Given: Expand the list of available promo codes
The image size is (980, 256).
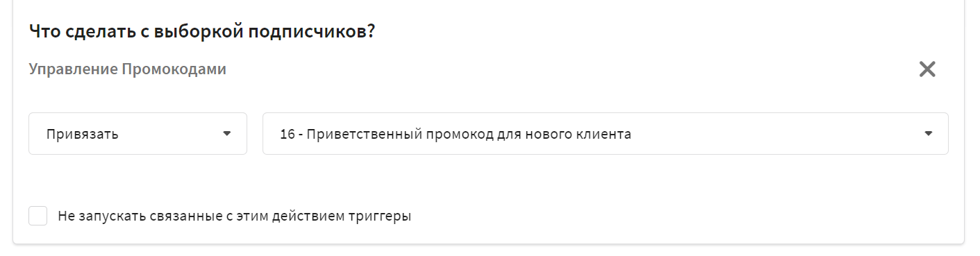Looking at the screenshot, I should point(605,134).
